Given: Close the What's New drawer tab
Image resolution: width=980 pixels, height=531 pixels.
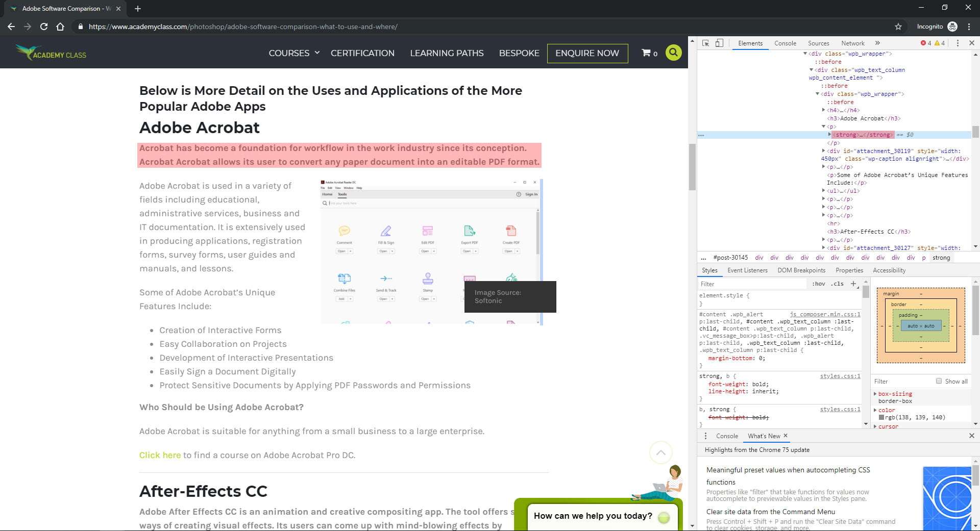Looking at the screenshot, I should pyautogui.click(x=786, y=436).
